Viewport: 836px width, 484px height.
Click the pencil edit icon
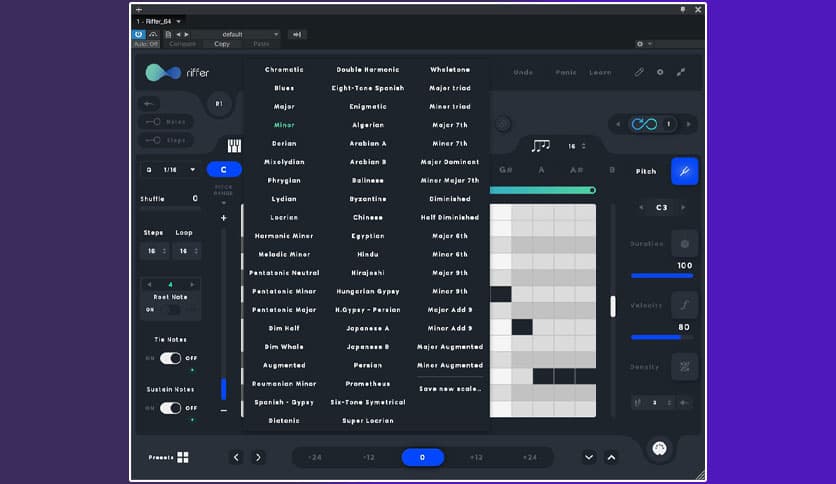tap(639, 72)
